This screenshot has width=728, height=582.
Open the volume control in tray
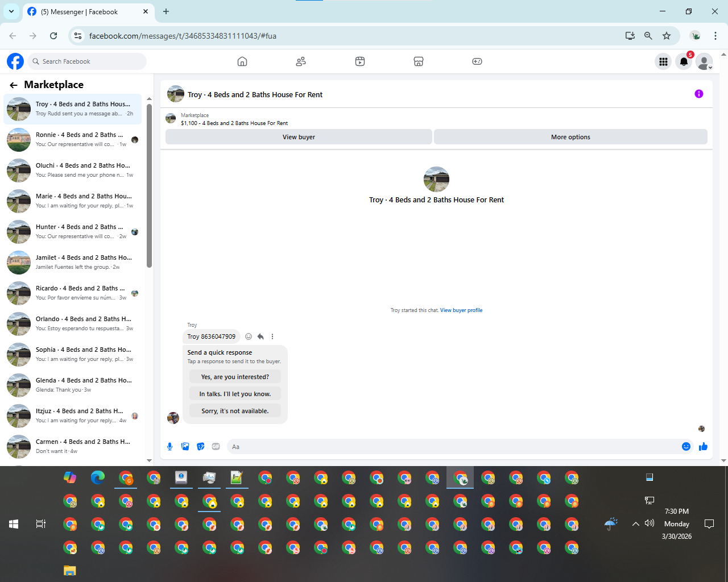coord(650,523)
